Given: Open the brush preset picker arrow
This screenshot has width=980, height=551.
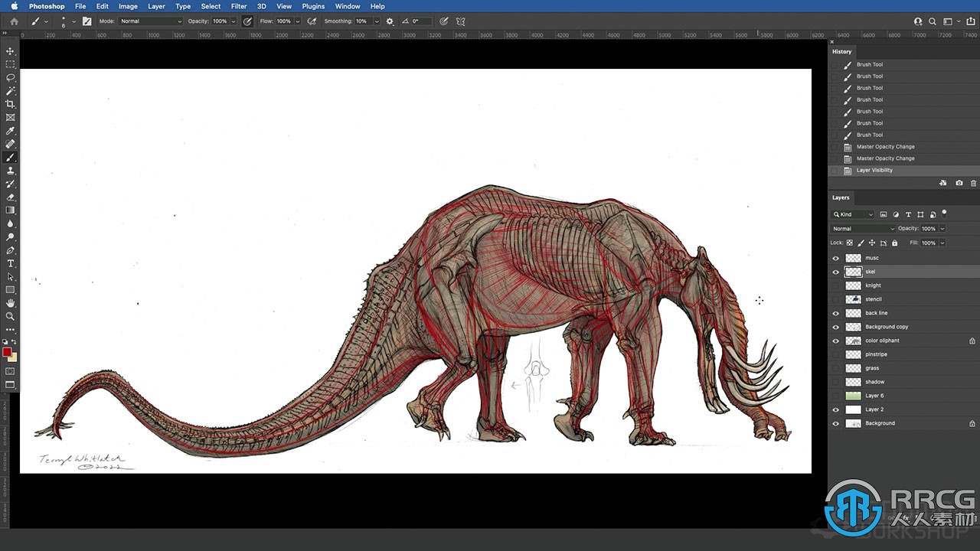Looking at the screenshot, I should pyautogui.click(x=73, y=21).
